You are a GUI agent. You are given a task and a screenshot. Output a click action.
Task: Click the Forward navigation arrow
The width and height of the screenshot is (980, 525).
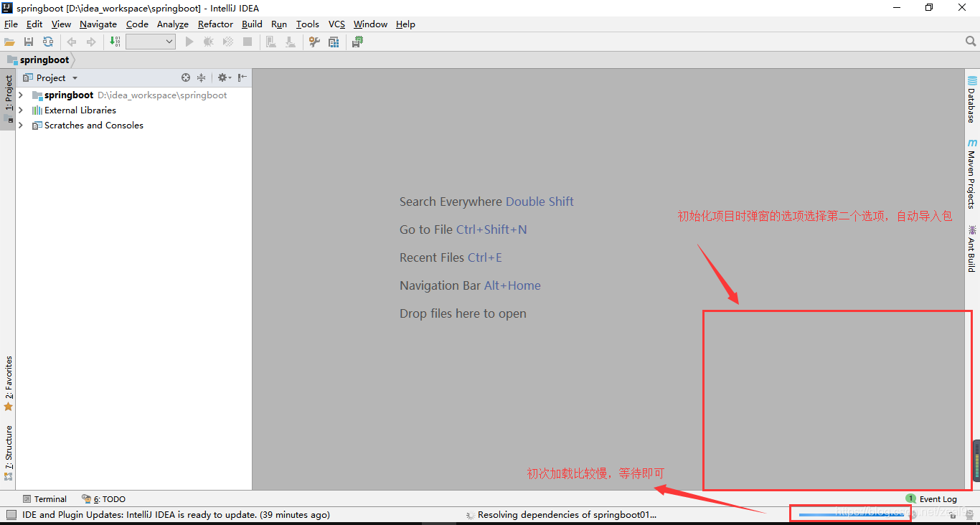point(91,42)
